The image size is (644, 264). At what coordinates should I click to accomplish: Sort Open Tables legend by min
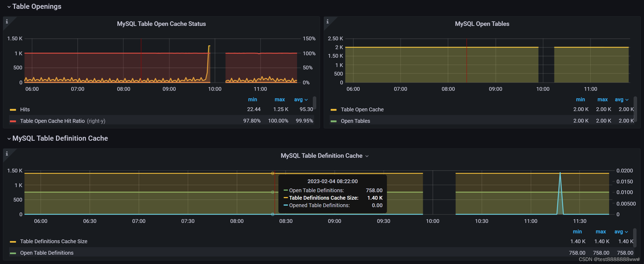point(581,100)
